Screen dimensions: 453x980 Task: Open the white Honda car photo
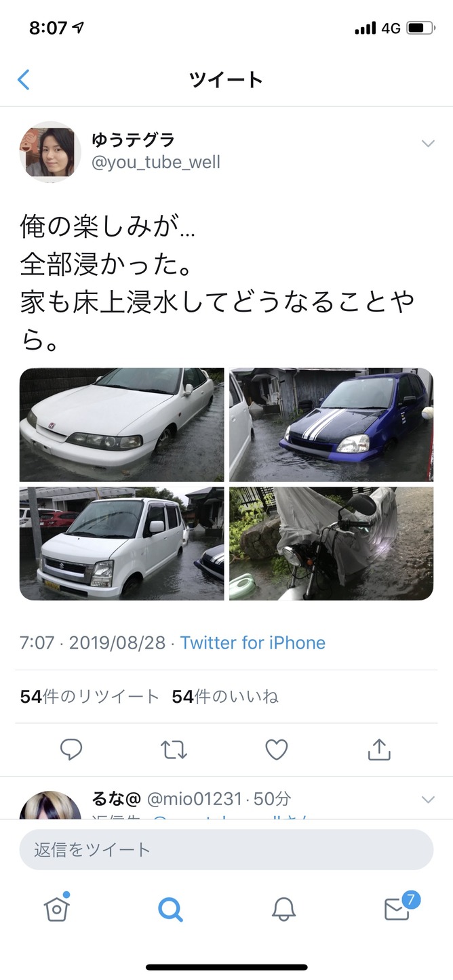[x=121, y=424]
